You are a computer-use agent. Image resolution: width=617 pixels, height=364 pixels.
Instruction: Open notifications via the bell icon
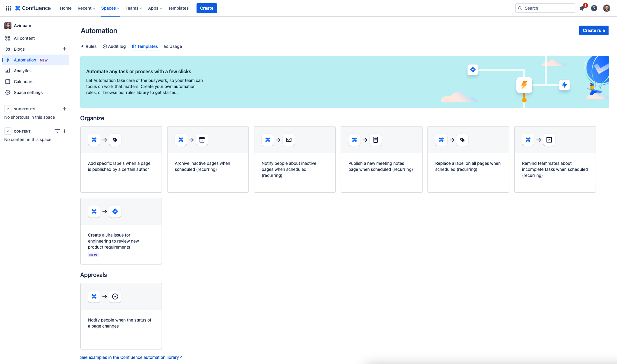click(x=582, y=8)
